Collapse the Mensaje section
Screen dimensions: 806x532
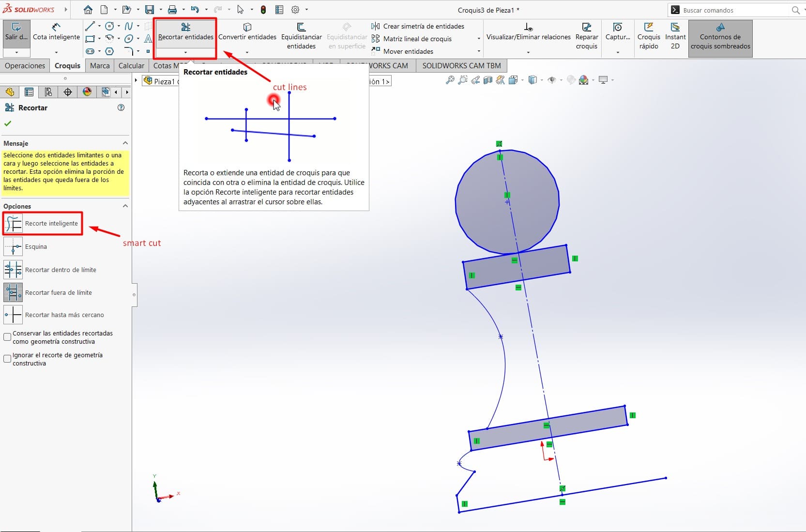[x=125, y=143]
